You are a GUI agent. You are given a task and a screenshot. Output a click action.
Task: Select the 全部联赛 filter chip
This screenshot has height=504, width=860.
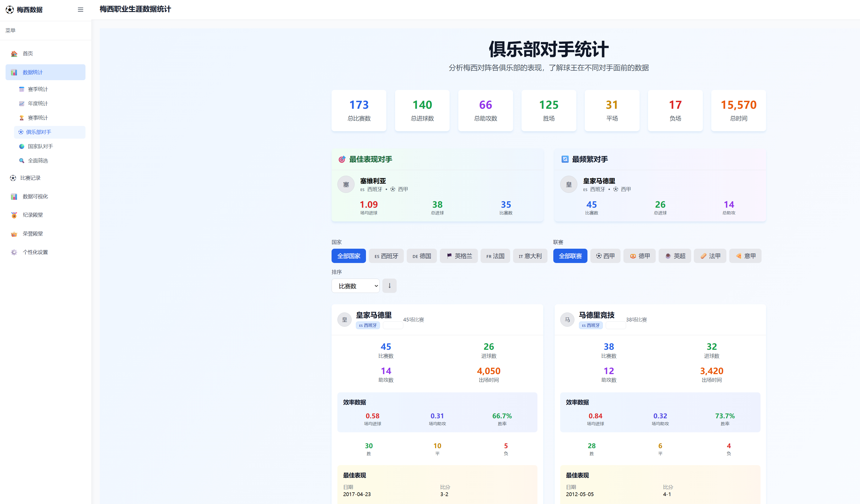tap(570, 256)
